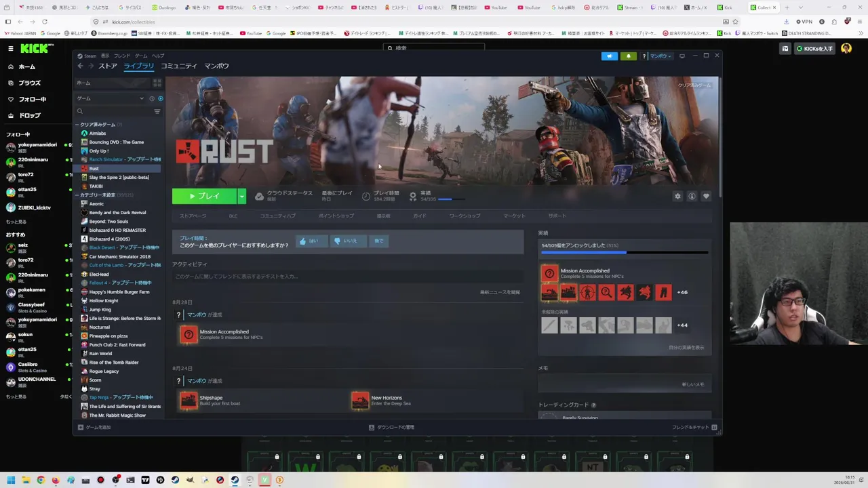The width and height of the screenshot is (868, 488).
Task: Click the cloud status icon
Action: (259, 196)
